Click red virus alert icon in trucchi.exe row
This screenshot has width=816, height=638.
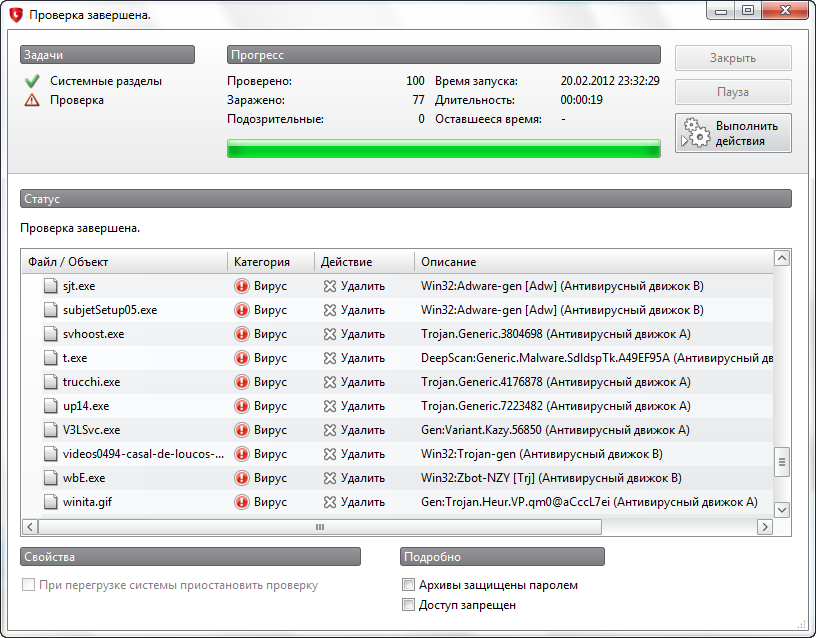[x=241, y=381]
